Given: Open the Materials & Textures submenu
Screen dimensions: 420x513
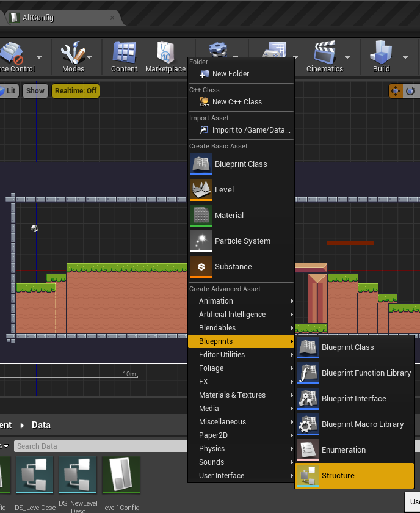Looking at the screenshot, I should pos(241,395).
